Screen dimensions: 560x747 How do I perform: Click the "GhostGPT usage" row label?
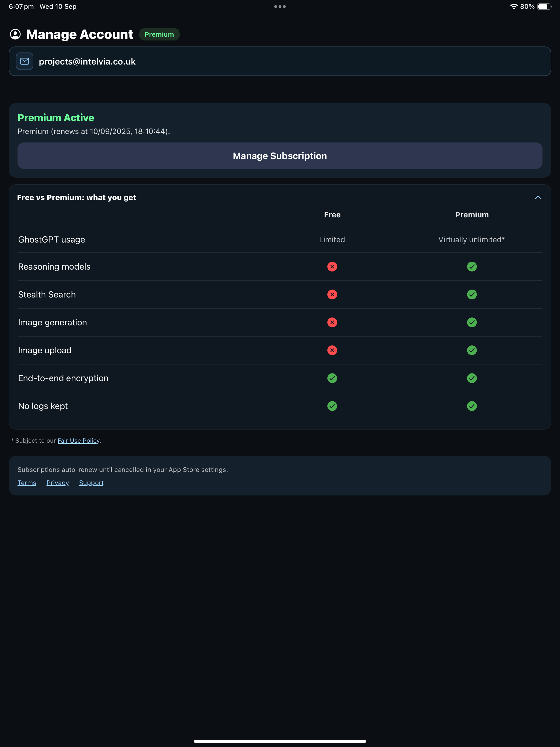[x=52, y=240]
